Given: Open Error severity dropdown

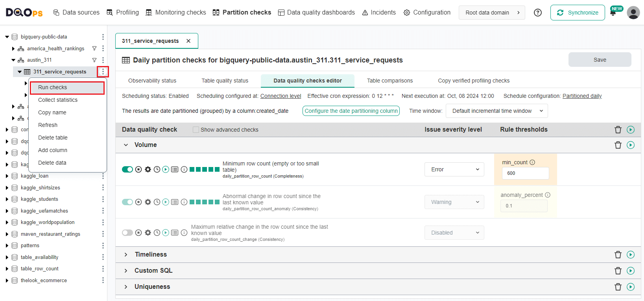Looking at the screenshot, I should coord(454,169).
